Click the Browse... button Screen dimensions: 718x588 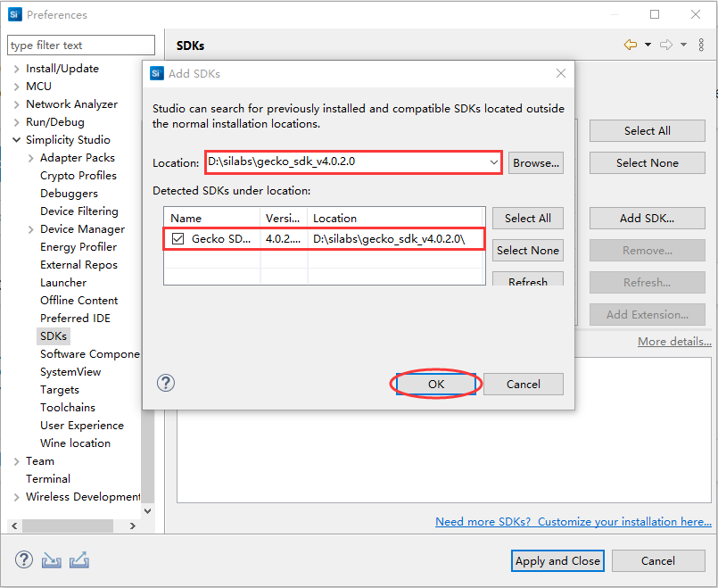pos(536,163)
